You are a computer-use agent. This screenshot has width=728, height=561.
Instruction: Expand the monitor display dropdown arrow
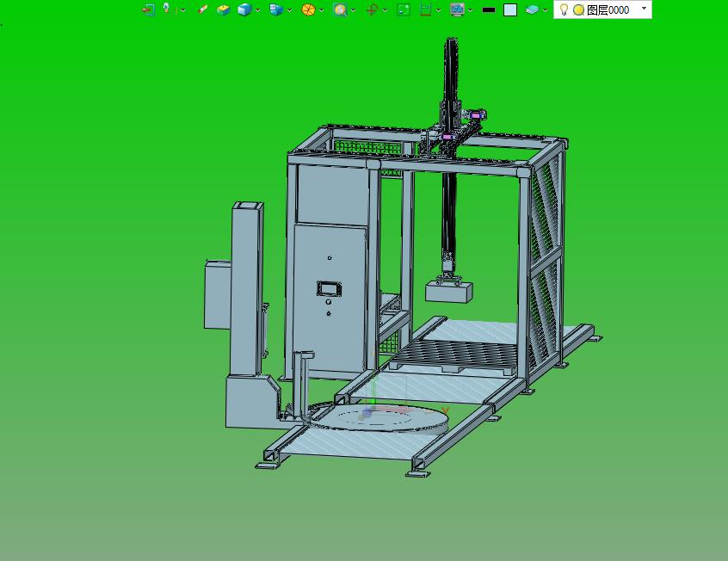471,10
